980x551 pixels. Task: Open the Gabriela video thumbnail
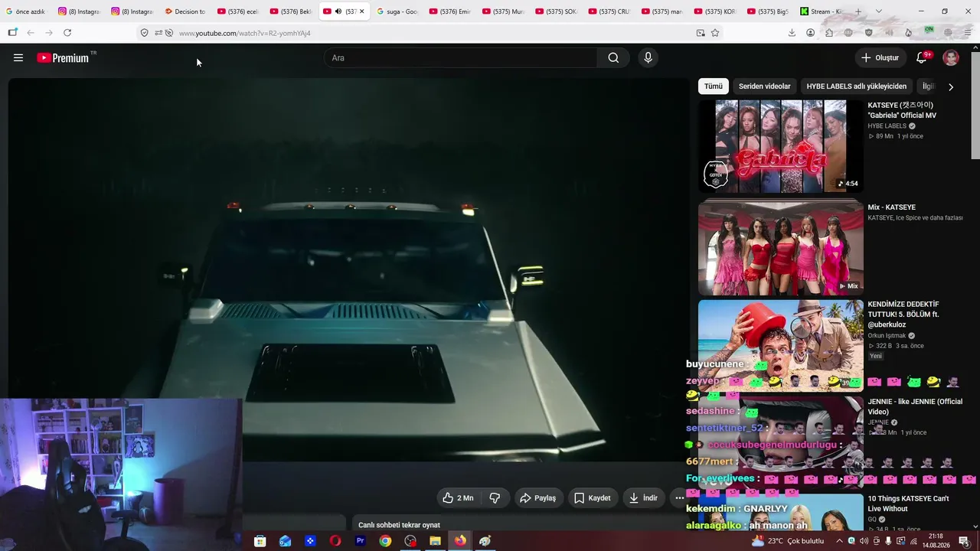pos(780,146)
